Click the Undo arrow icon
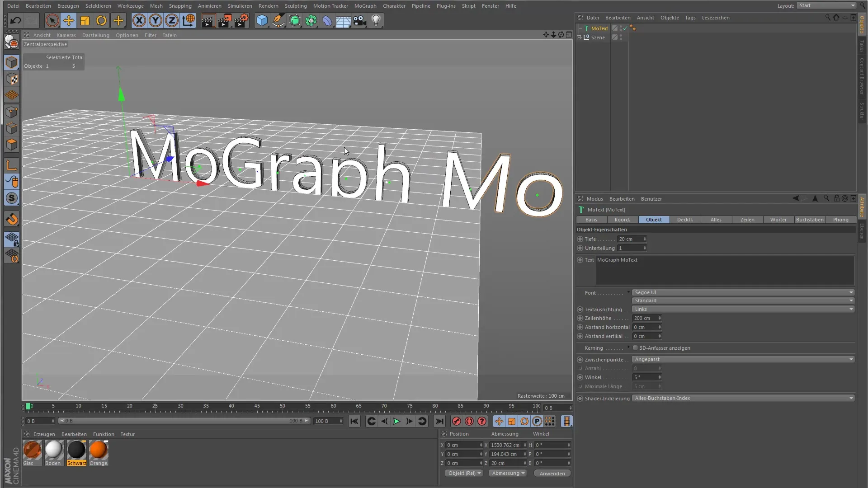The image size is (868, 488). coord(16,20)
